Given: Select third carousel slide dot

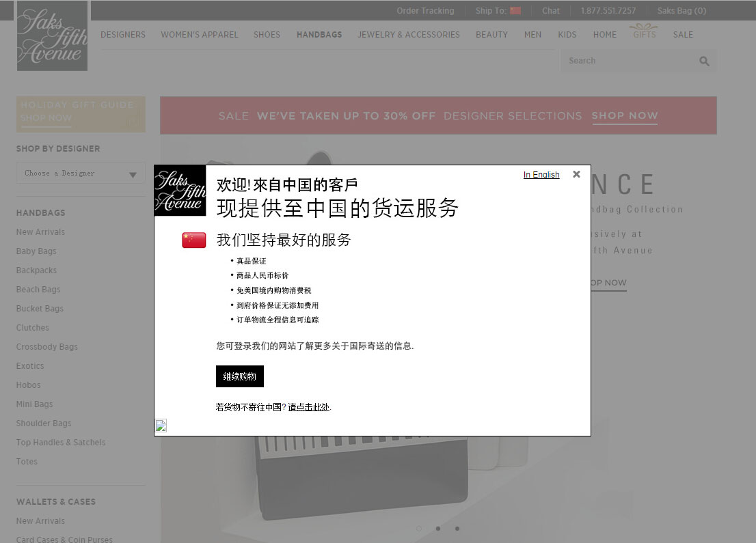Looking at the screenshot, I should pyautogui.click(x=457, y=528).
